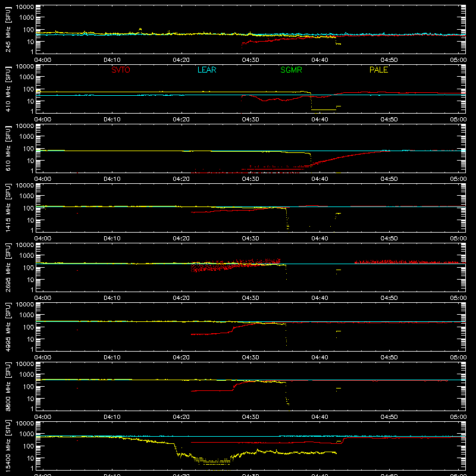This screenshot has width=476, height=476.
Task: Select the 410 MHz [SFU] axis label
Action: [8, 89]
